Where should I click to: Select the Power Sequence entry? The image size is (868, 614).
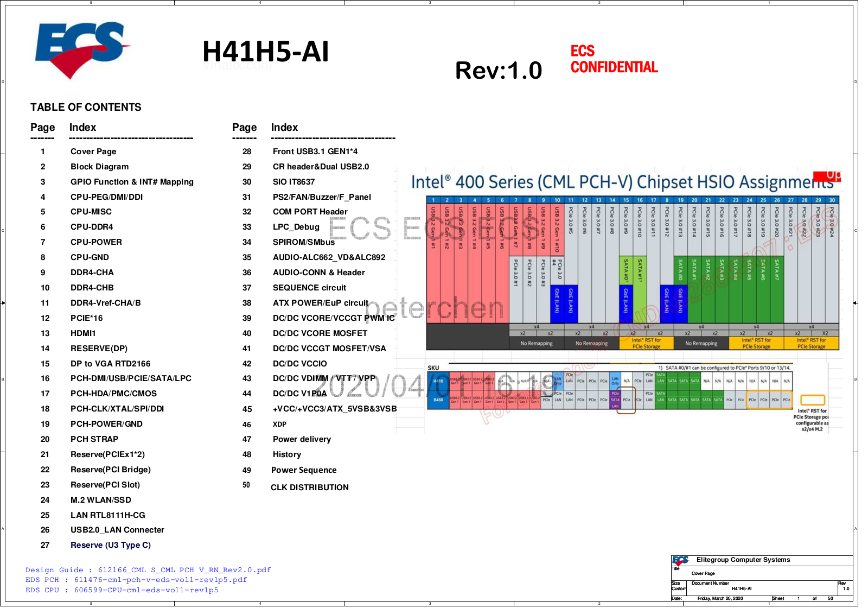click(x=304, y=470)
